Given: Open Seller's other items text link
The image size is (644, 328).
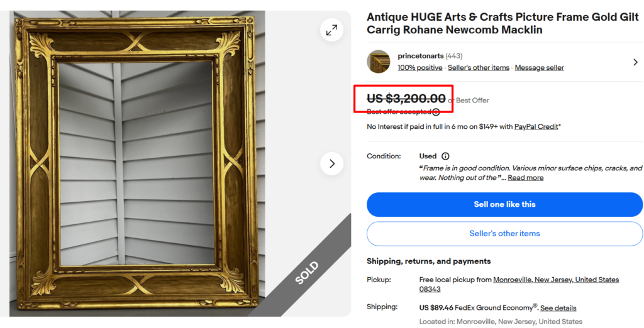Looking at the screenshot, I should point(479,68).
